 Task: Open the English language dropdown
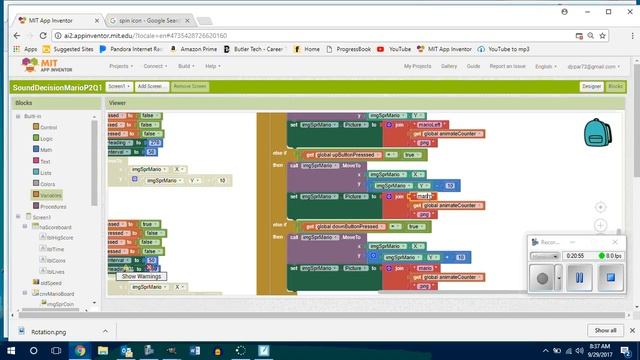tap(546, 66)
